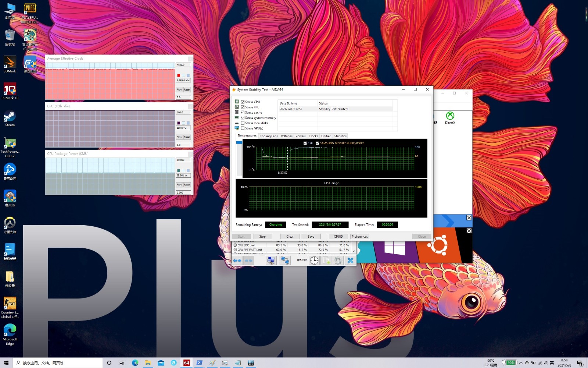
Task: Click the taskbar search box
Action: [58, 363]
